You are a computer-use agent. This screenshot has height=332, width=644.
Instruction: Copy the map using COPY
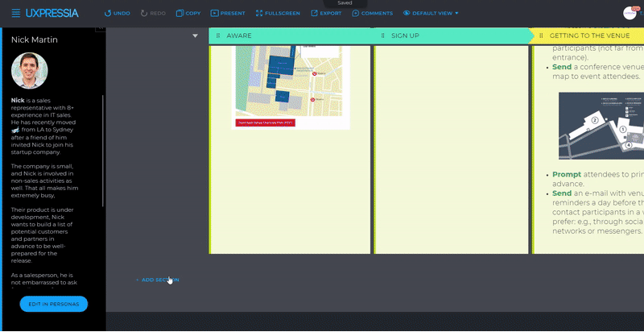click(x=188, y=13)
